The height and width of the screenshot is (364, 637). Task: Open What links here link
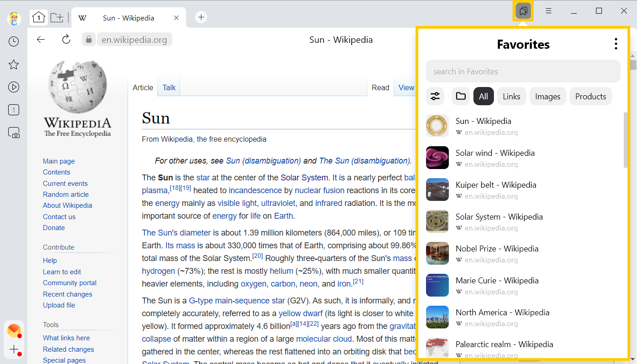pos(67,338)
